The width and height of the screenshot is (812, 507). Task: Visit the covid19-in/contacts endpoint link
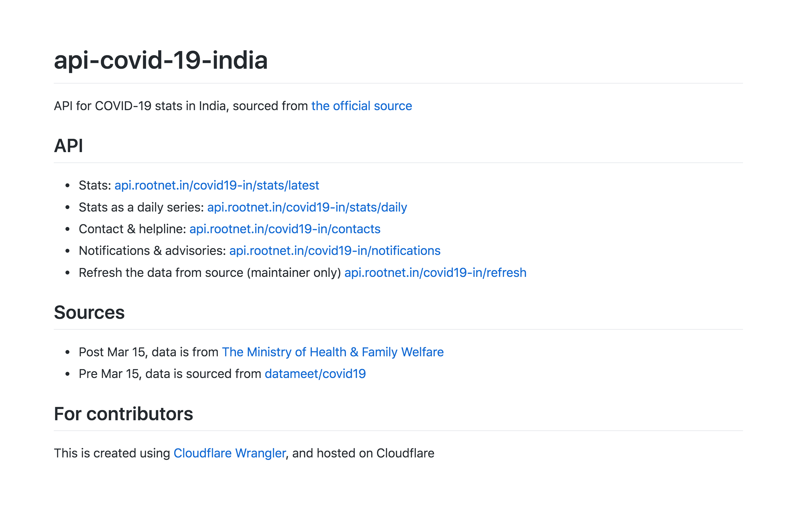(x=285, y=229)
